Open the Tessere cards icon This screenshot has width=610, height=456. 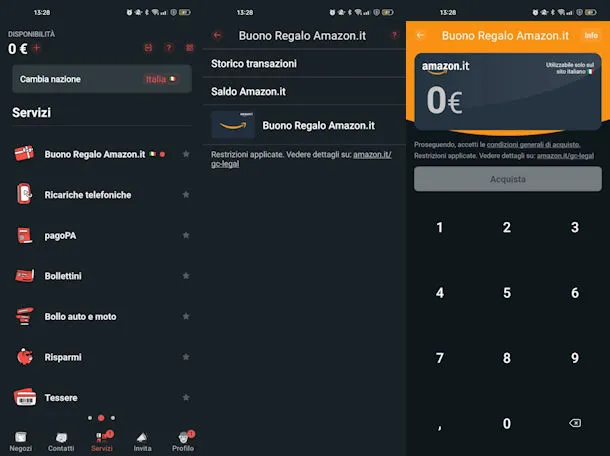[25, 397]
